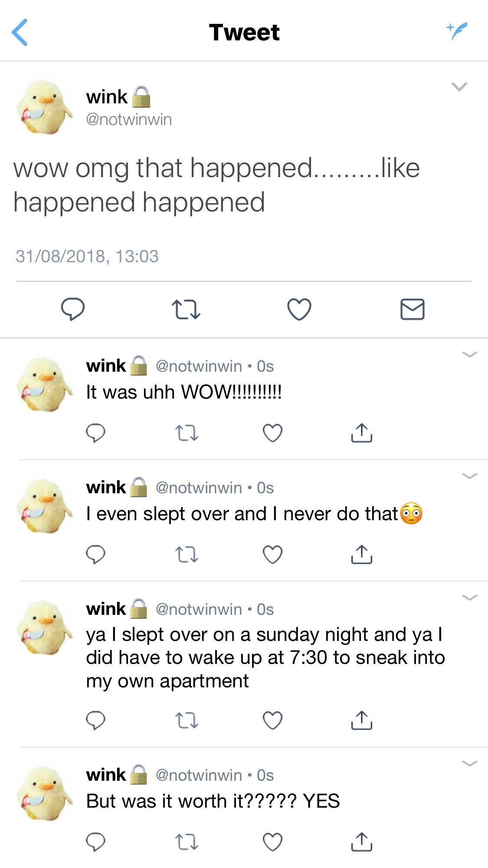
Task: Open the tweet timestamp 31/08/2018, 13:03
Action: point(87,256)
